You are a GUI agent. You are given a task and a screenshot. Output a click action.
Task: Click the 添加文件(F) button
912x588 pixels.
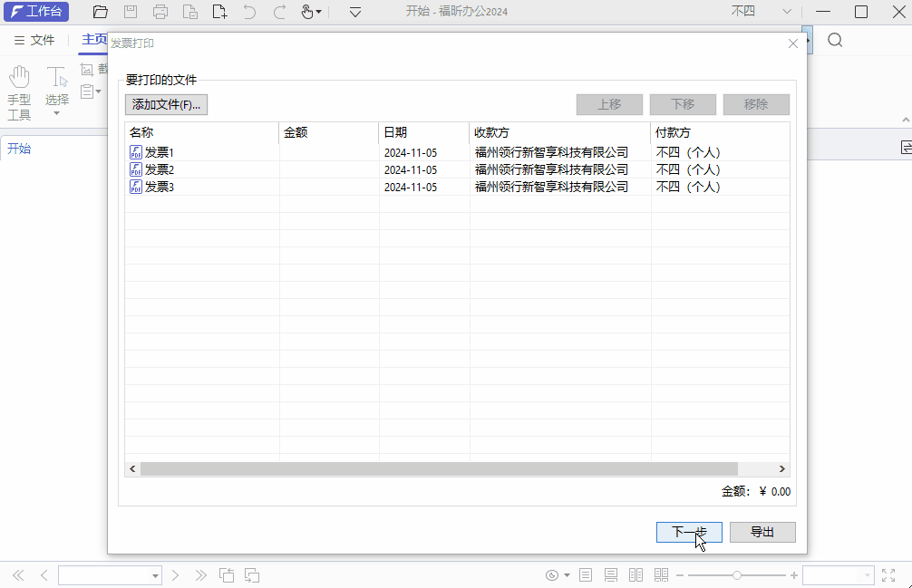point(165,104)
